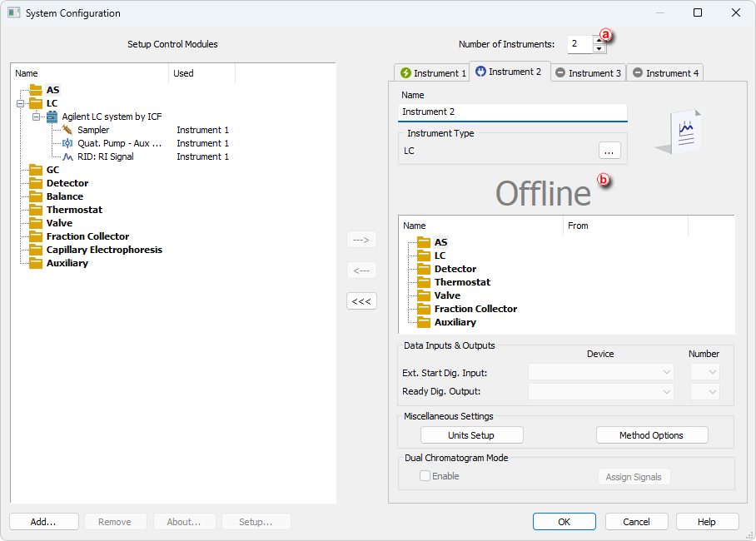Enable Dual Chromatogram Mode checkbox

coord(425,476)
